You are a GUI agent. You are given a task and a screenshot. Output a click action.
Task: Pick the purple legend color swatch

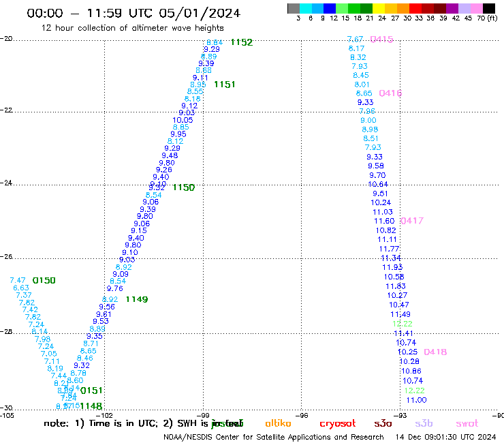(452, 8)
